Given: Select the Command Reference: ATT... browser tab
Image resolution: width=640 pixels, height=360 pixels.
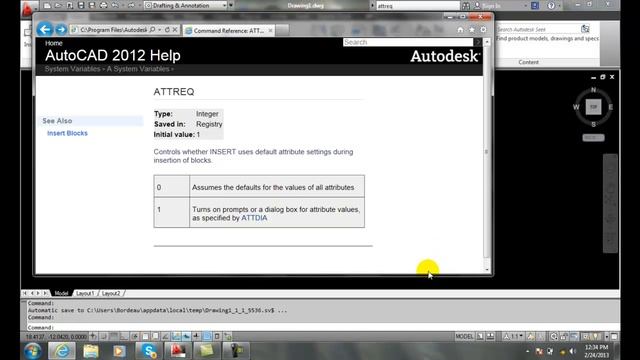Looking at the screenshot, I should (228, 30).
